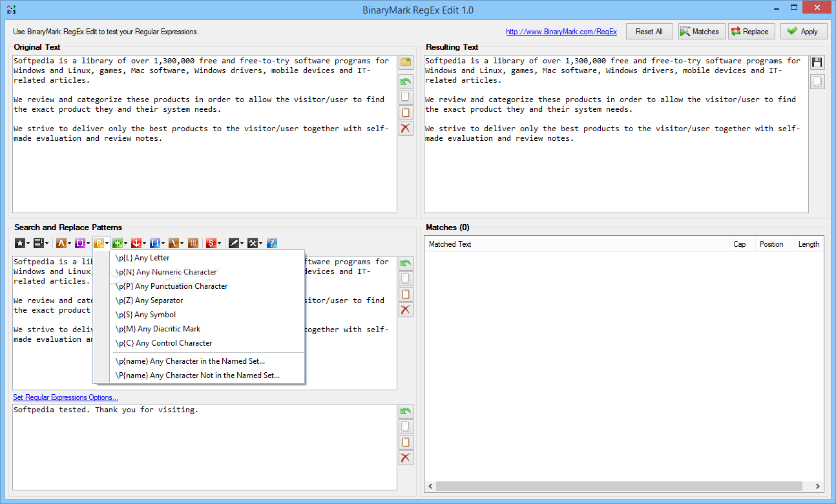Save Resulting Text with floppy disk icon
836x504 pixels.
tap(817, 62)
